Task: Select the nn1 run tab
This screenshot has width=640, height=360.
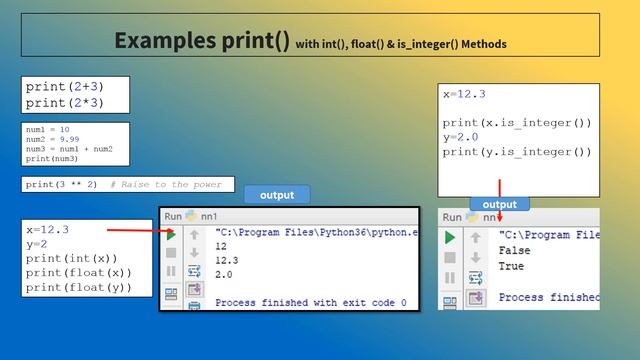Action: [x=209, y=216]
